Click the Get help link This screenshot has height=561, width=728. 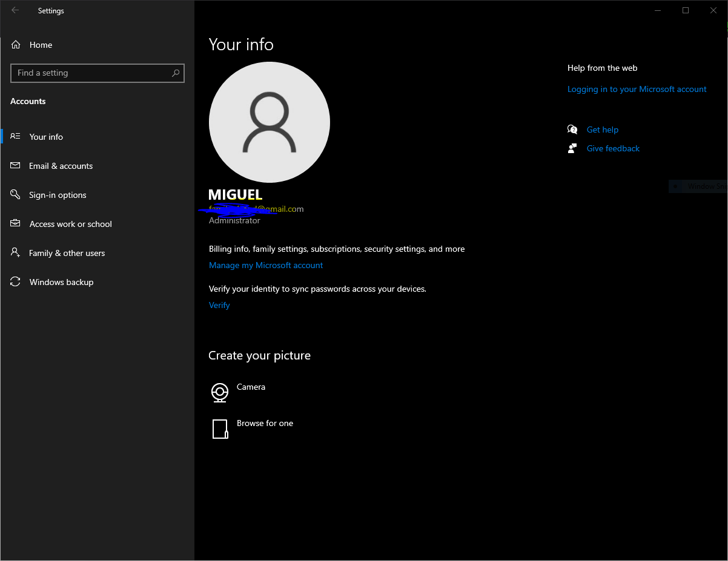603,130
